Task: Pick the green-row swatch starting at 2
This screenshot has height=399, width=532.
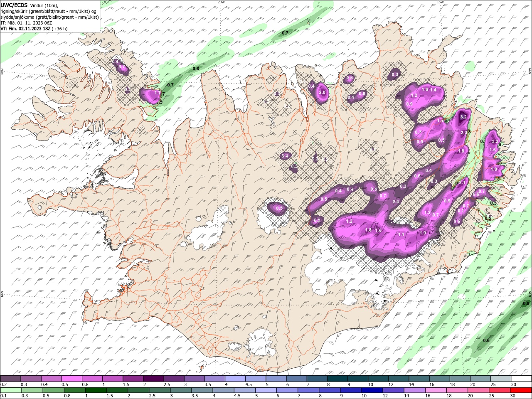Action: (138, 390)
